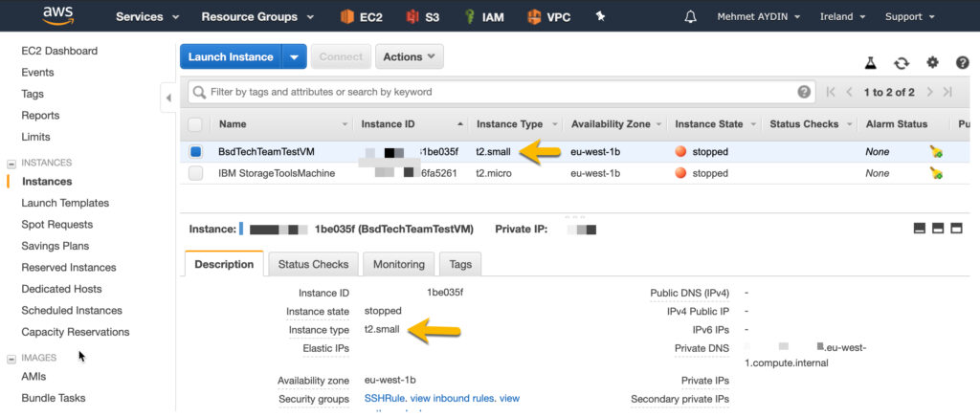This screenshot has width=980, height=417.
Task: Click the pin shortcuts icon
Action: (x=601, y=17)
